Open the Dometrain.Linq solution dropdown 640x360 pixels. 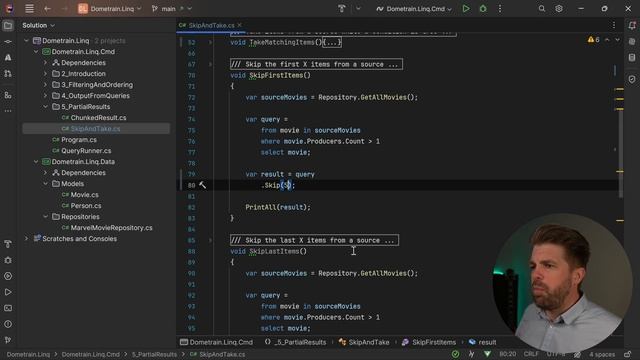(110, 9)
